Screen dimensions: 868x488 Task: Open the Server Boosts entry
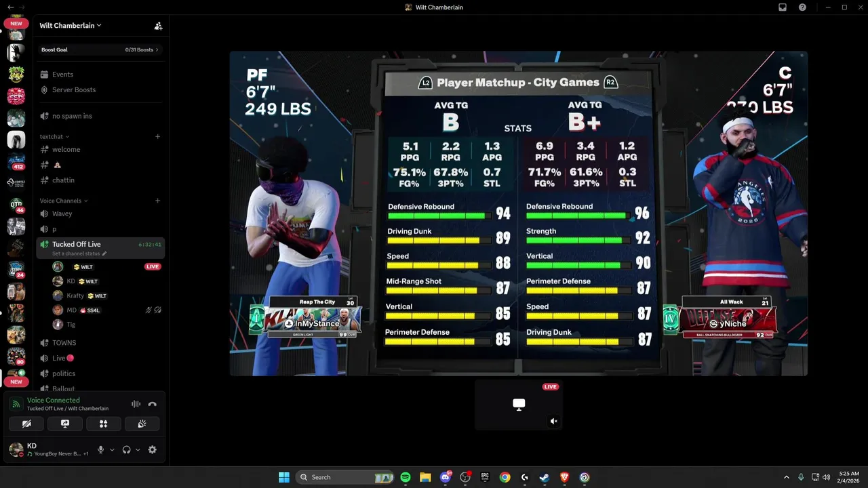100,89
